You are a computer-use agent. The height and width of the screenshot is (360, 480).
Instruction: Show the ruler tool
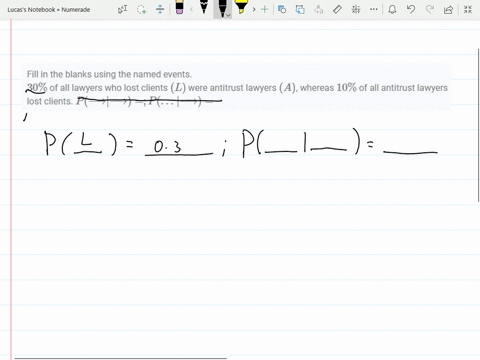pyautogui.click(x=337, y=9)
